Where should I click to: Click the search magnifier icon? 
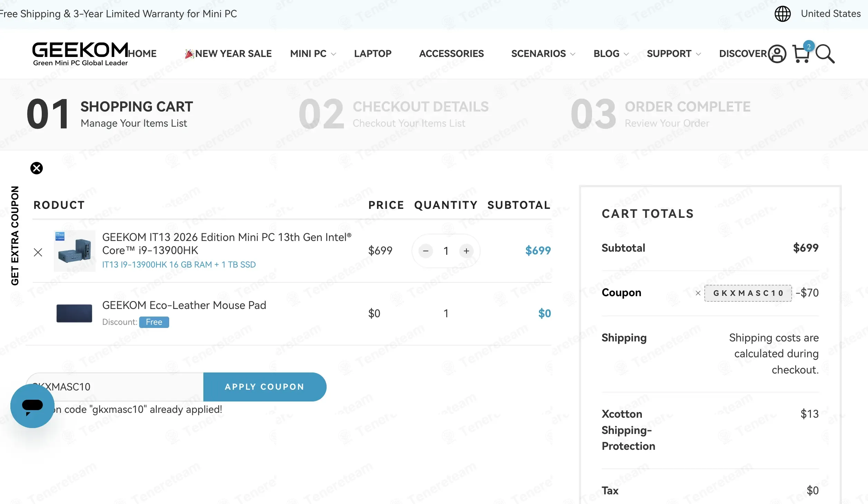pos(825,54)
